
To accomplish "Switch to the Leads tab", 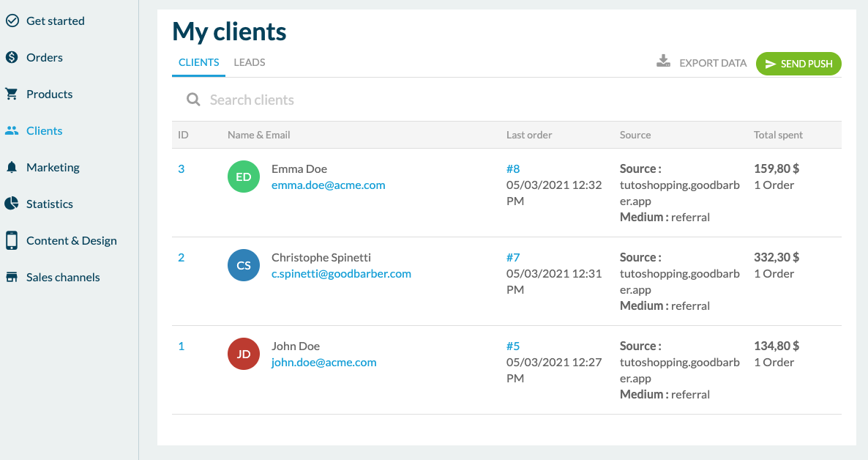I will tap(250, 63).
